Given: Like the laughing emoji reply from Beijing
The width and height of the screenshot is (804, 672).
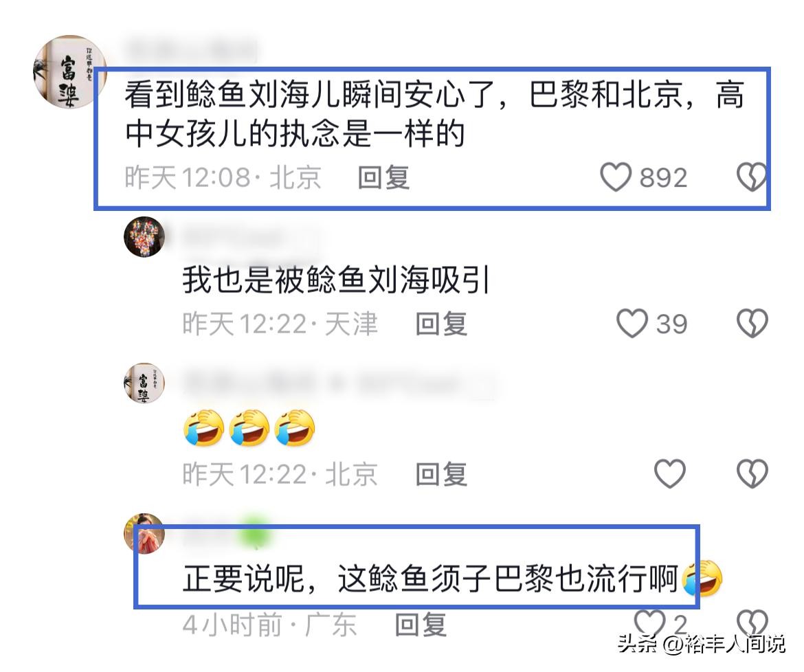Looking at the screenshot, I should coord(670,473).
